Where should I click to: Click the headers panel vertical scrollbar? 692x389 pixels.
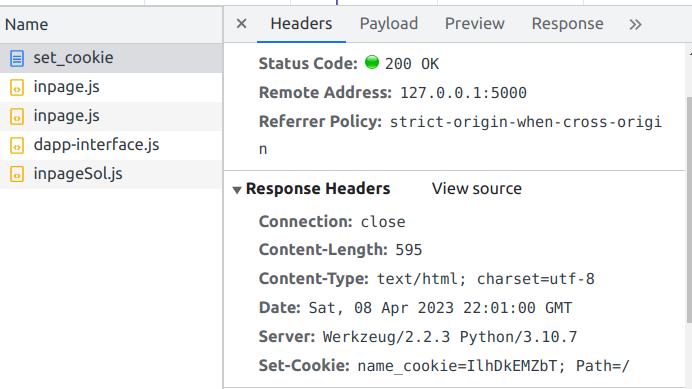tap(689, 210)
